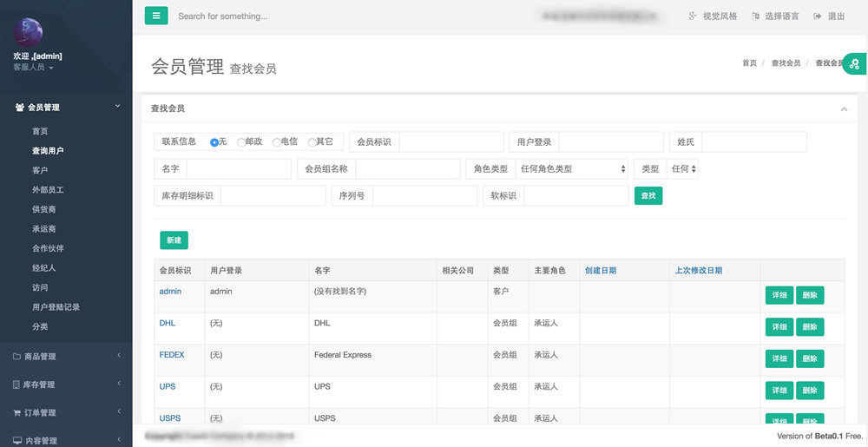Click 详细 for the DHL row
This screenshot has height=447, width=868.
[779, 327]
